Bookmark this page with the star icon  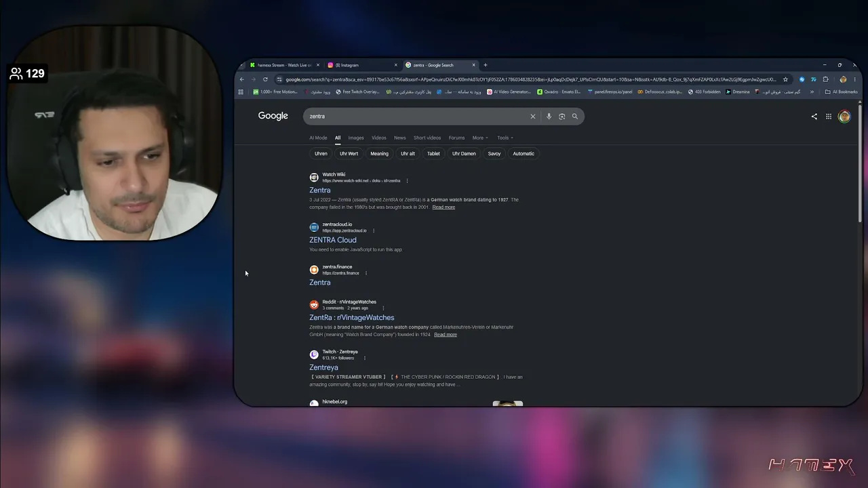(x=785, y=79)
